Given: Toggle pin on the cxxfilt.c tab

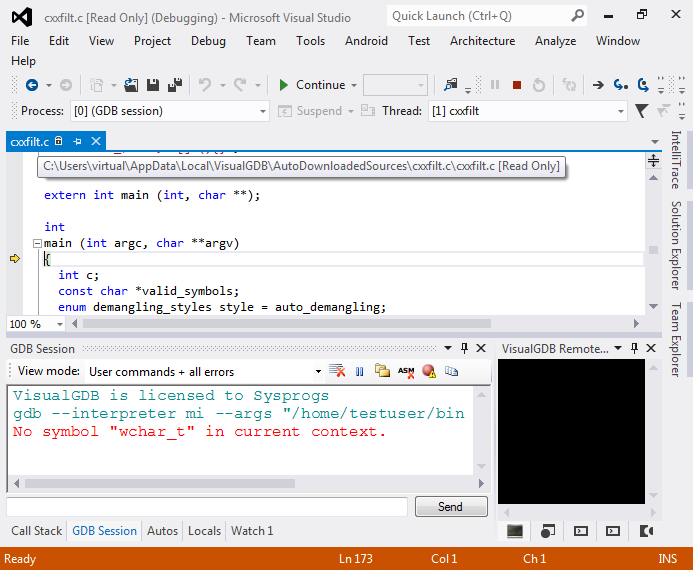Looking at the screenshot, I should click(x=78, y=141).
